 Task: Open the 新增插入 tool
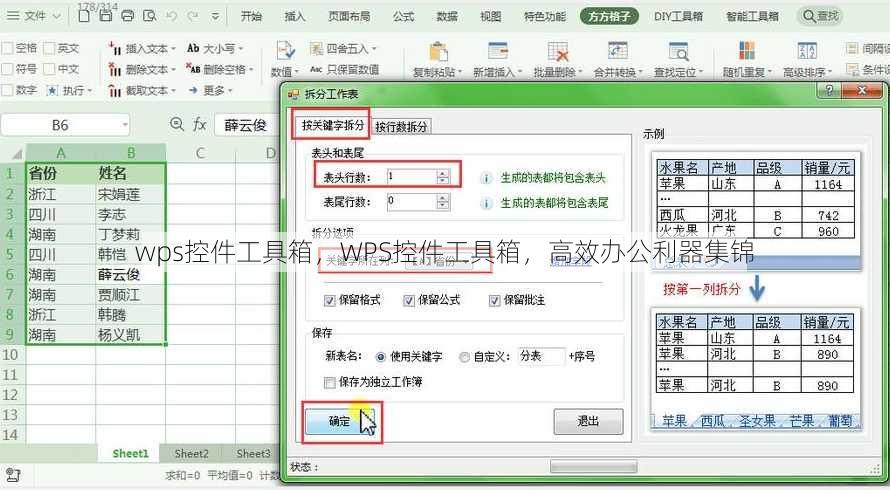coord(498,59)
